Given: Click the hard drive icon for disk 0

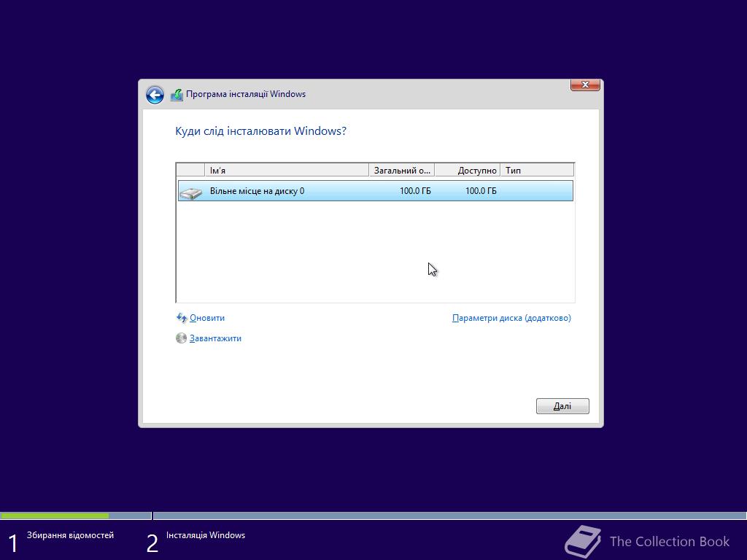Looking at the screenshot, I should click(x=191, y=192).
